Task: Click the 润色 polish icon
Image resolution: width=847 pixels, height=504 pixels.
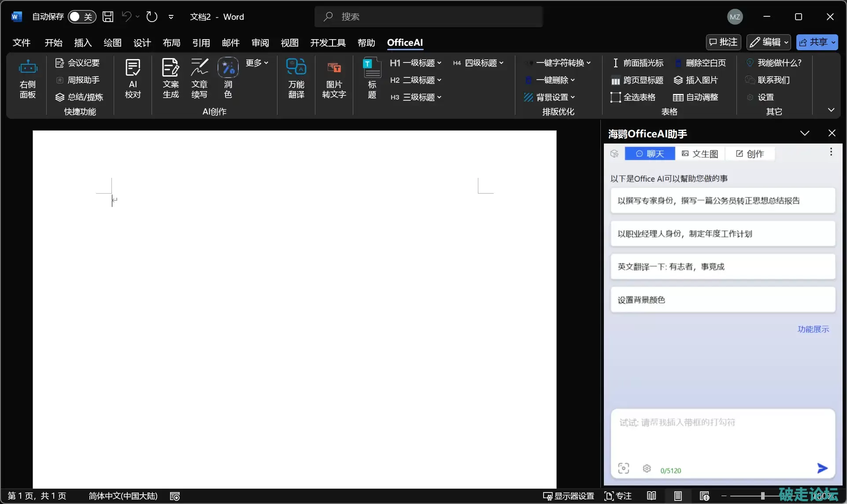Action: [228, 68]
